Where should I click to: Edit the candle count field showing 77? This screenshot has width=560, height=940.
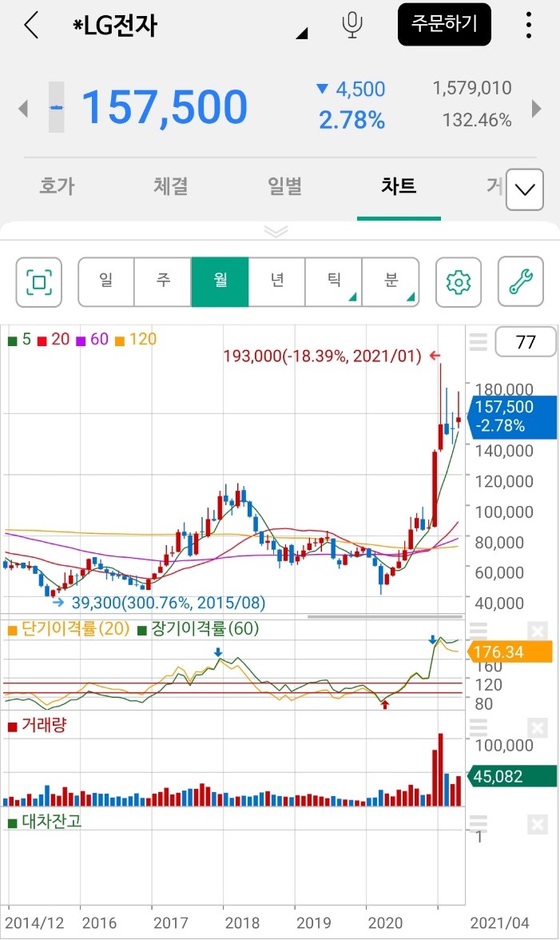click(526, 342)
